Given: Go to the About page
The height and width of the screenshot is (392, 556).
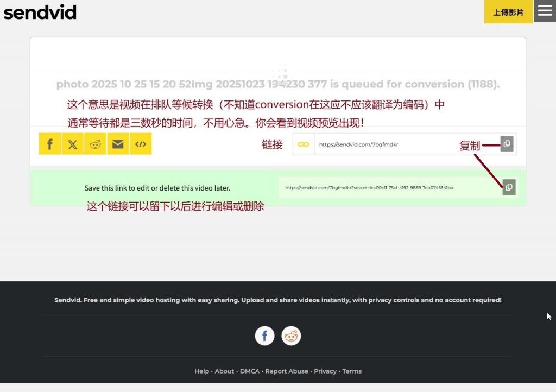Looking at the screenshot, I should point(224,371).
